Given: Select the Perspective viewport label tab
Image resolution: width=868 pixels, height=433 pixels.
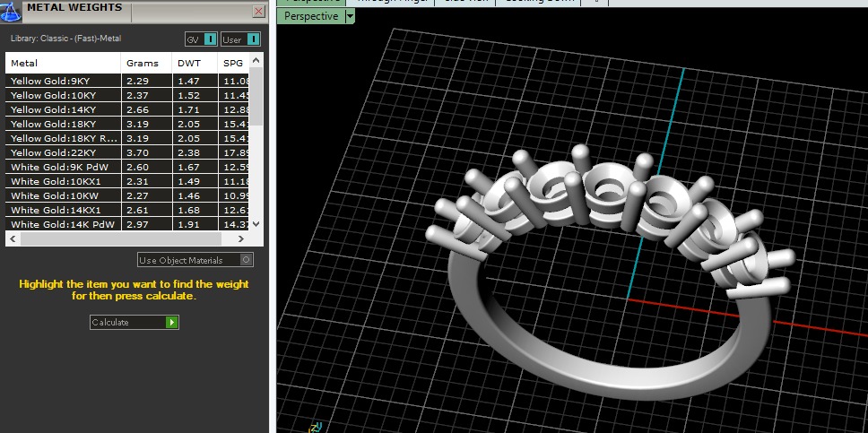Looking at the screenshot, I should [311, 16].
